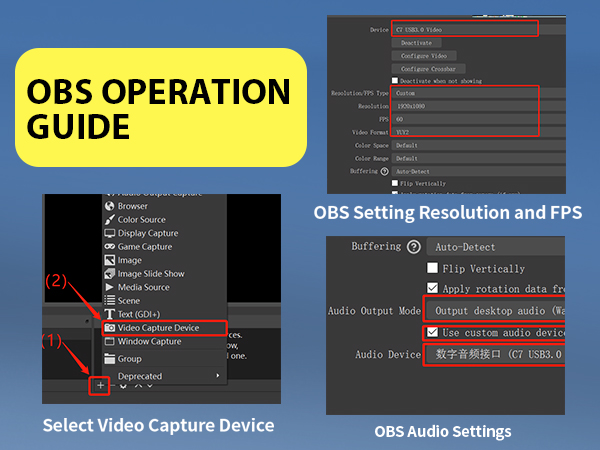Click the Video Capture Device camera icon
Image resolution: width=600 pixels, height=450 pixels.
[110, 328]
